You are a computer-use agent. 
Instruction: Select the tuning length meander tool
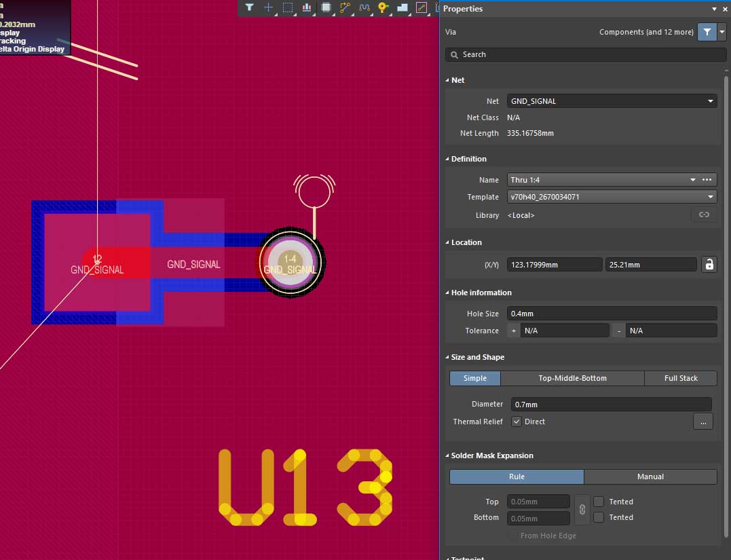point(364,7)
